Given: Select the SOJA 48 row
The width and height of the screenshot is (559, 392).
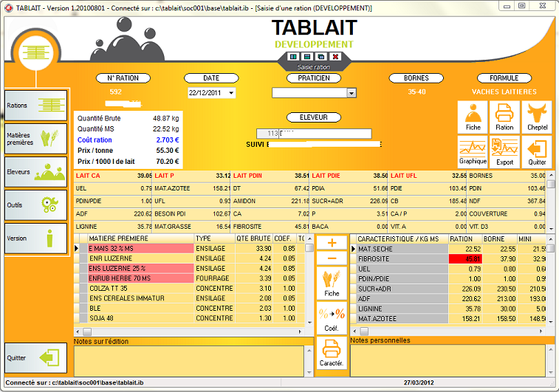Looking at the screenshot, I should pyautogui.click(x=189, y=318).
